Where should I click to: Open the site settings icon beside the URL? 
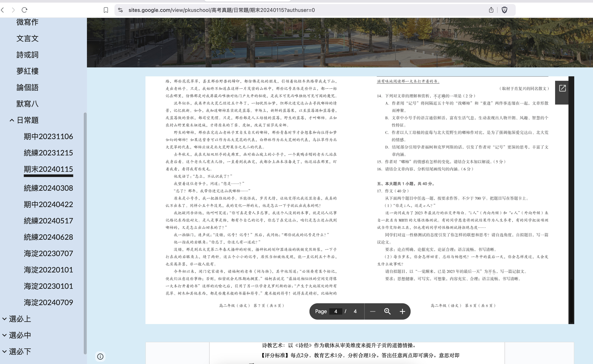120,10
